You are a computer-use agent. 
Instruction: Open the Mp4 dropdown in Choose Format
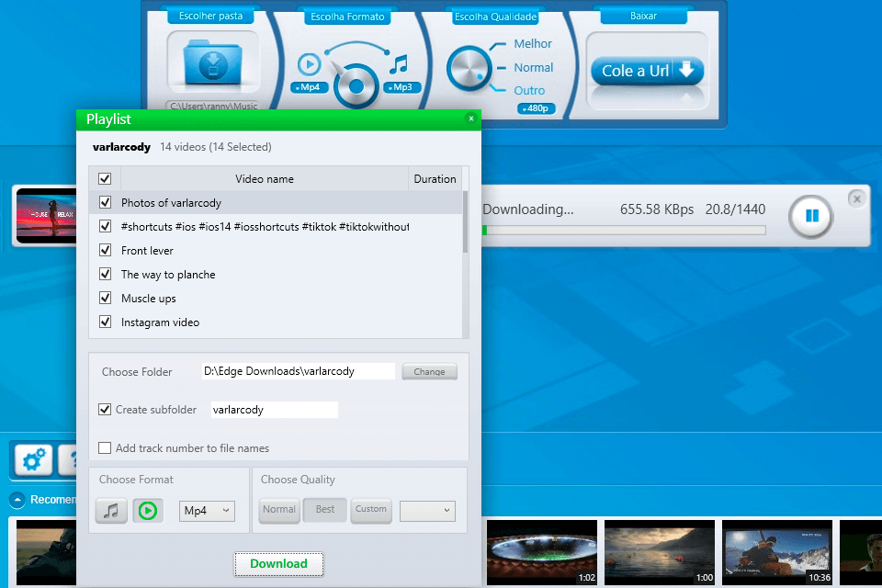point(207,511)
